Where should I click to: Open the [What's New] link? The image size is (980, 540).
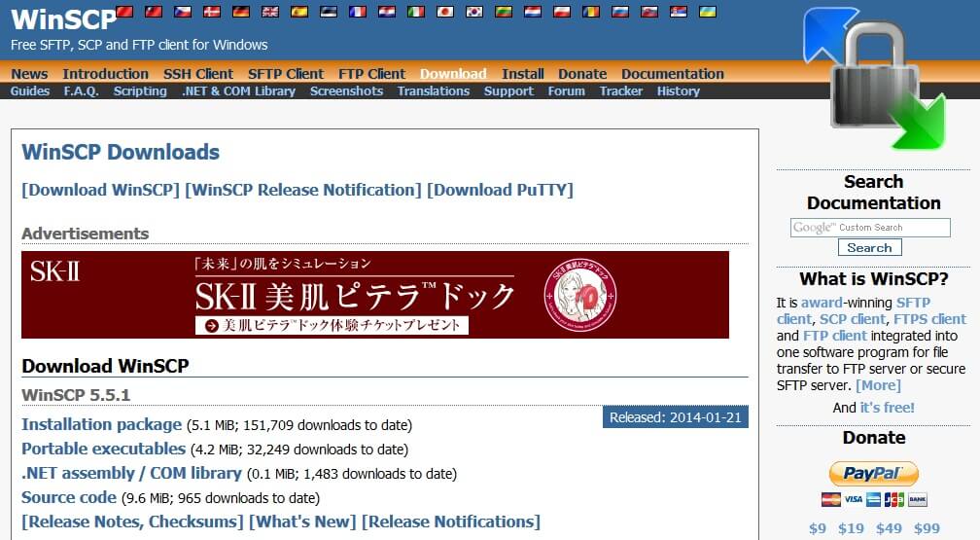[x=302, y=522]
